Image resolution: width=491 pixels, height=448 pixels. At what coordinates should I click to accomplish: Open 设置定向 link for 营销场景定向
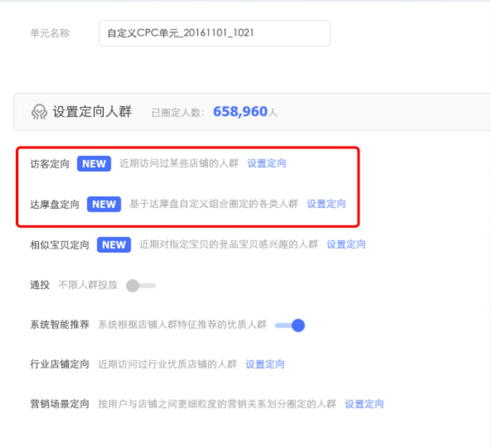pyautogui.click(x=364, y=404)
